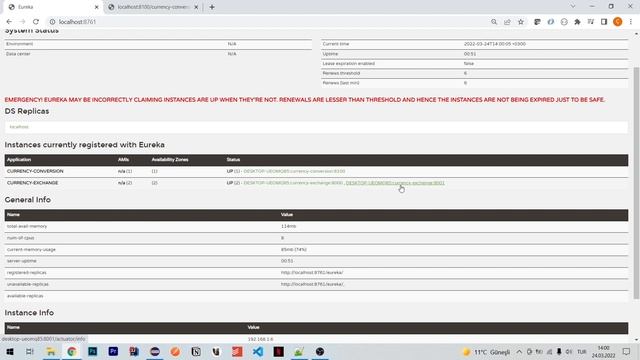
Task: Click the Lease expiration enabled false value
Action: click(469, 64)
